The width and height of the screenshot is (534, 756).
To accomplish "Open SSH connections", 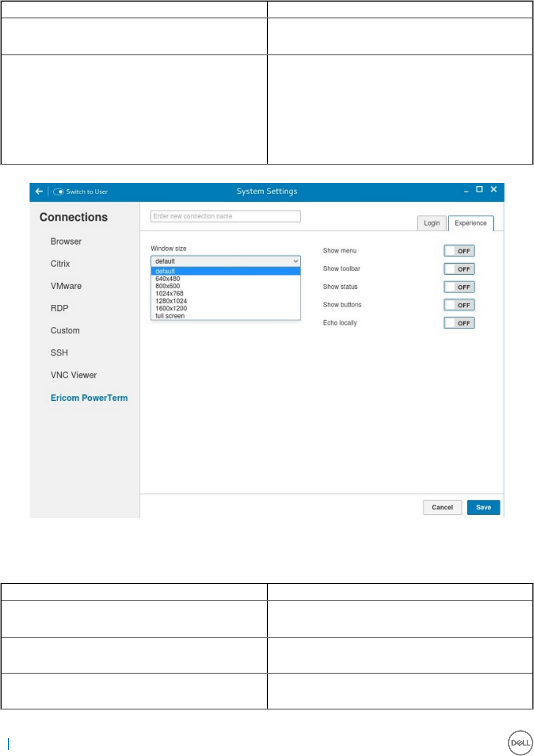I will tap(59, 353).
